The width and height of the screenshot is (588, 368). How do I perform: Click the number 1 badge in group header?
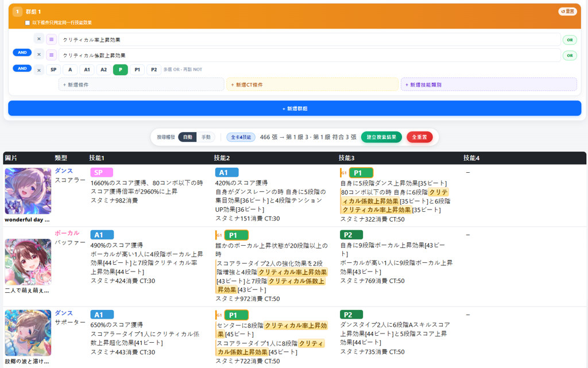point(17,11)
